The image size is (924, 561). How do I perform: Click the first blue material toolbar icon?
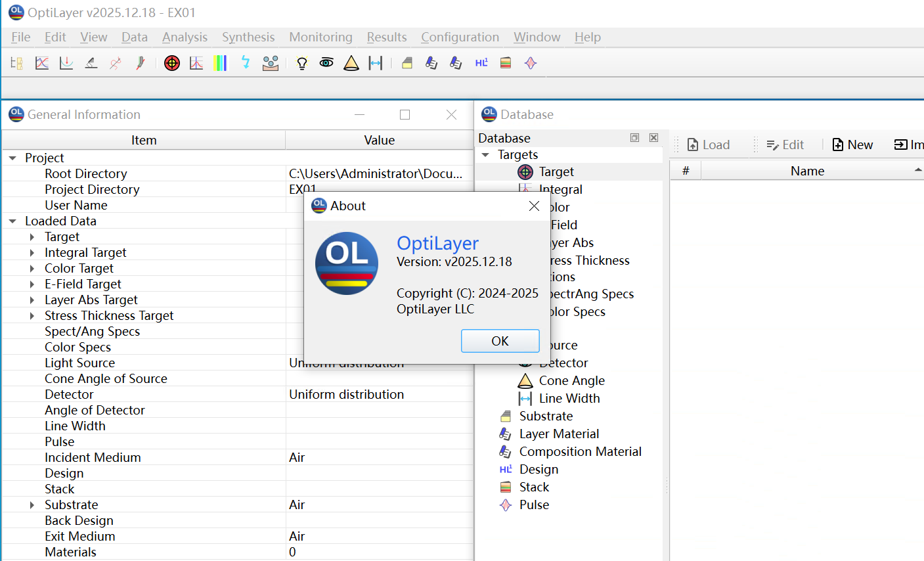point(431,63)
